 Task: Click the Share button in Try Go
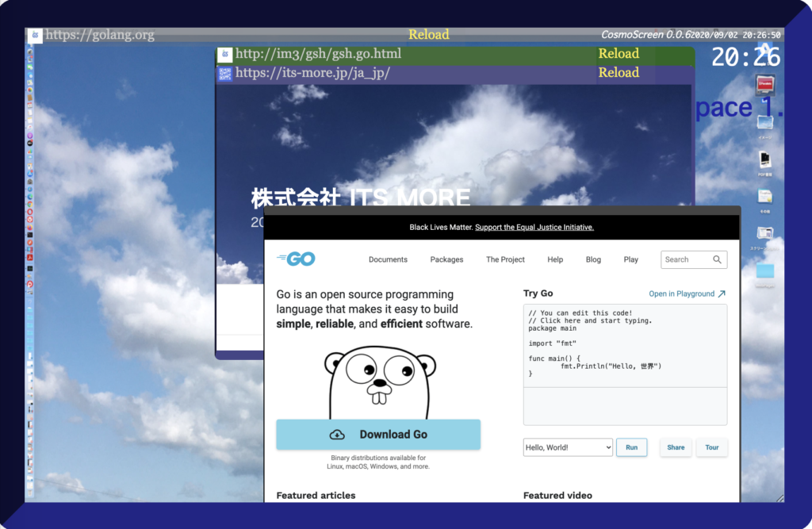[676, 447]
